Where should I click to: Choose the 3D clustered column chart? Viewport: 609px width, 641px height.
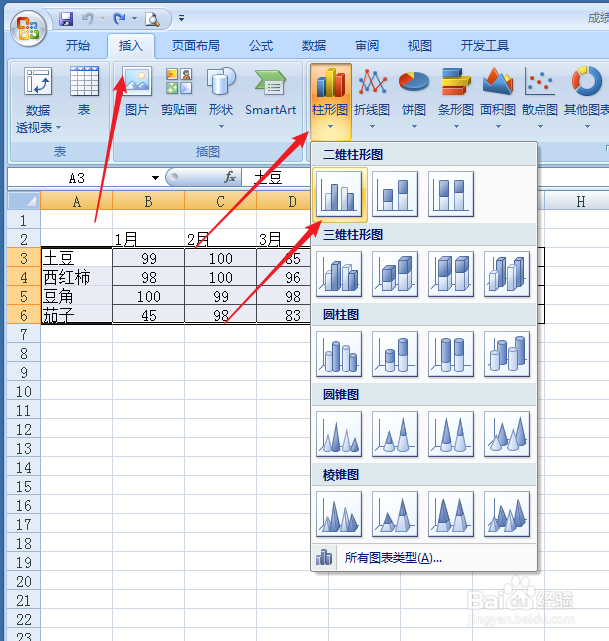click(339, 274)
